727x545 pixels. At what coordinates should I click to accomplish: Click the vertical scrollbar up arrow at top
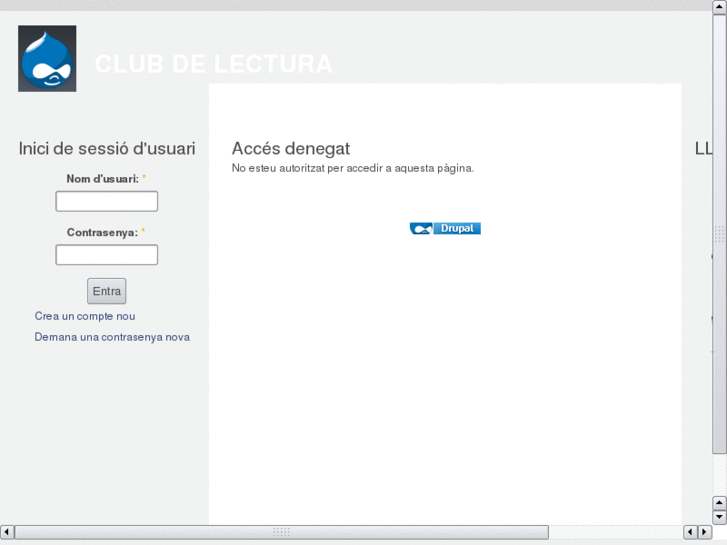pyautogui.click(x=719, y=7)
